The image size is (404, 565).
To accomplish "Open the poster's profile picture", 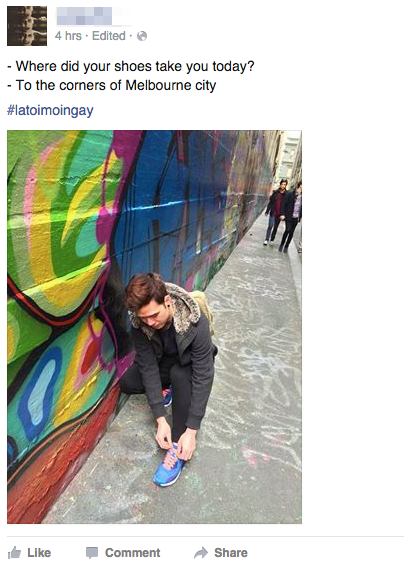I will coord(27,26).
